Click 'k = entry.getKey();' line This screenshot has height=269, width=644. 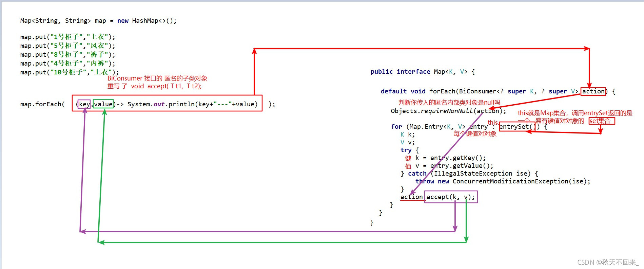[451, 158]
